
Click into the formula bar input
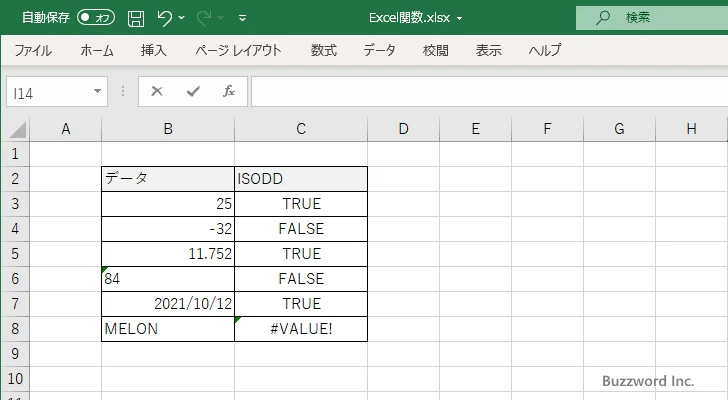coord(489,92)
